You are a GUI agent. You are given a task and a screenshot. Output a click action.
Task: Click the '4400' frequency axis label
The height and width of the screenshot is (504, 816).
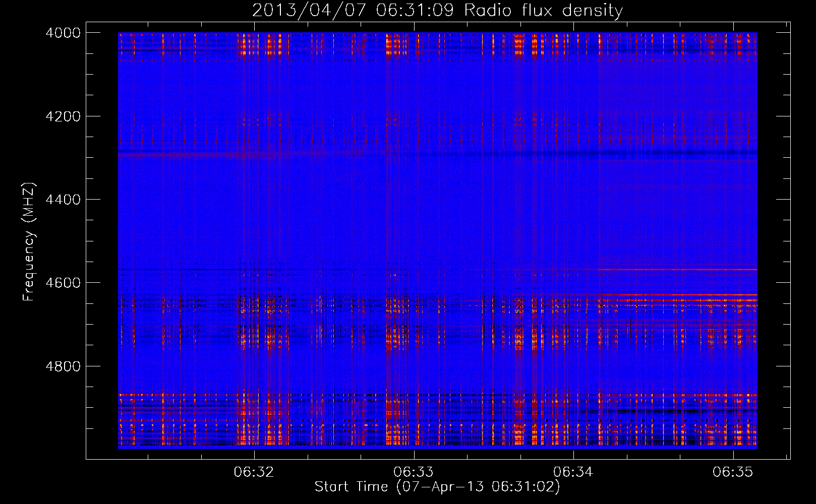[x=63, y=200]
